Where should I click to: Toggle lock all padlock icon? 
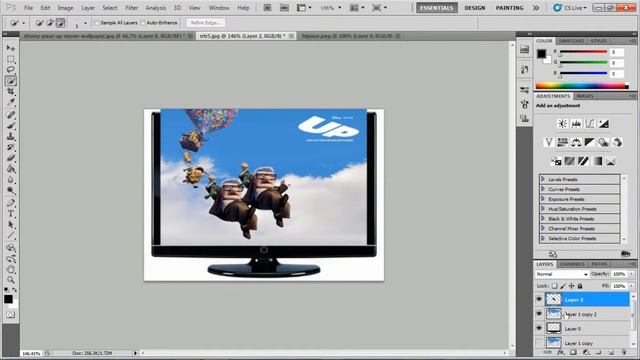[580, 286]
